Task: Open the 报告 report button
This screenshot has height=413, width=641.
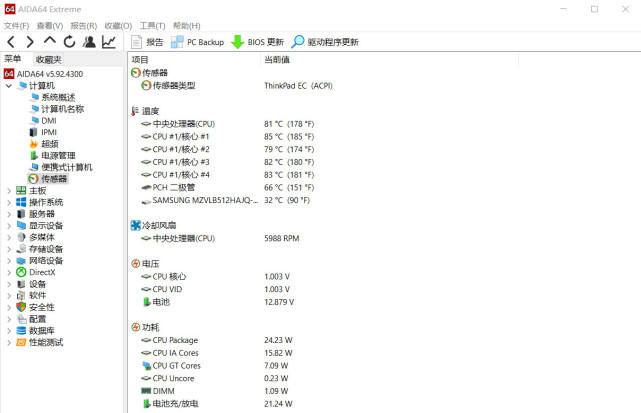Action: tap(147, 42)
